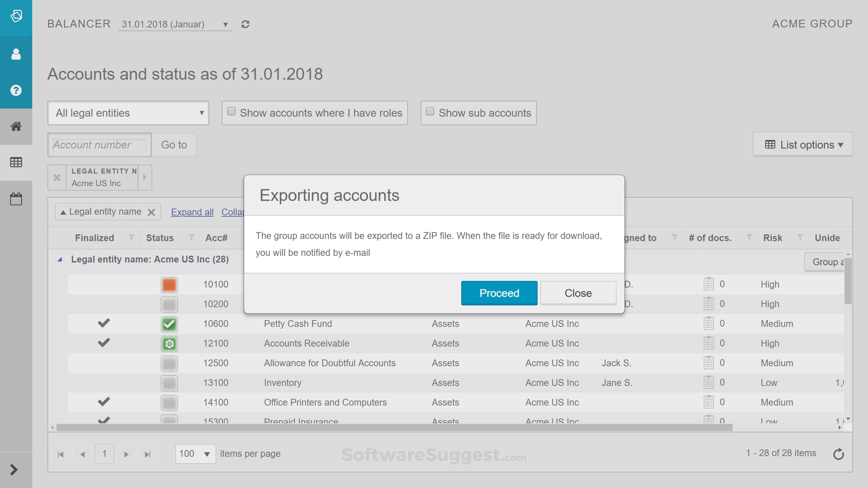Click the filter icon on the Risk column

click(800, 237)
